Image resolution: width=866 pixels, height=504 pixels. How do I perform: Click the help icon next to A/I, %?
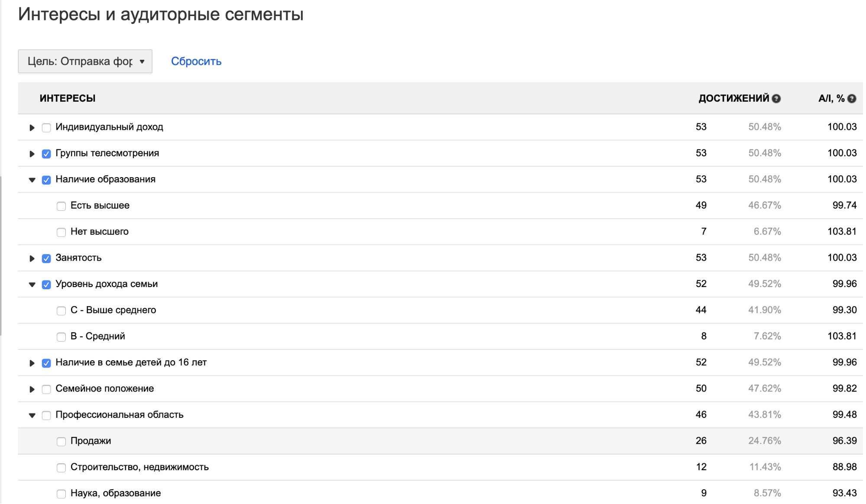(x=852, y=99)
